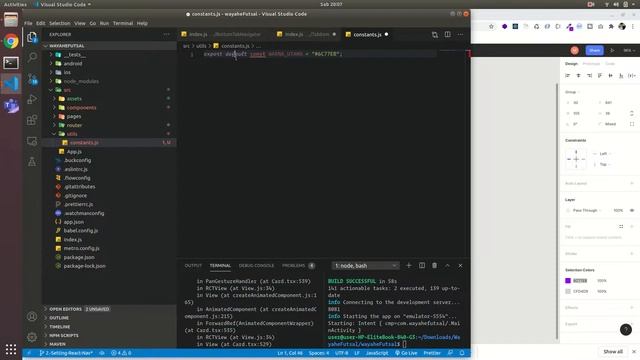Open the Extensions view in the activity bar
Screen dimensions: 640x360
pos(32,120)
